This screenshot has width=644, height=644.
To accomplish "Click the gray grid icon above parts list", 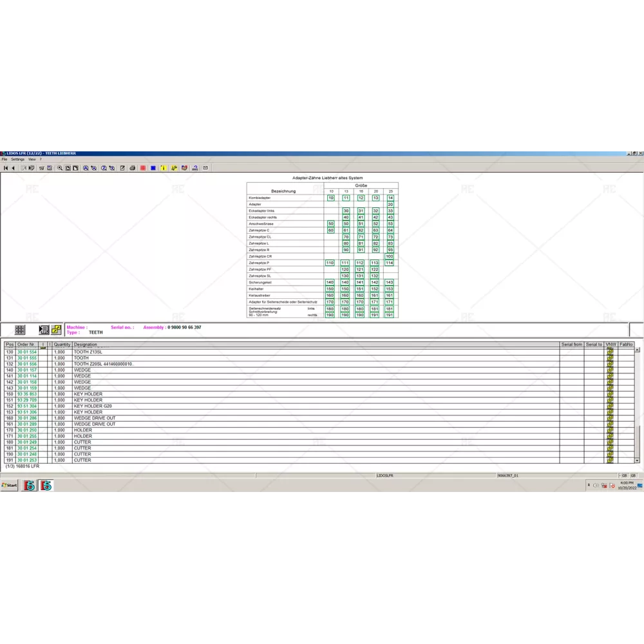I will coord(20,330).
